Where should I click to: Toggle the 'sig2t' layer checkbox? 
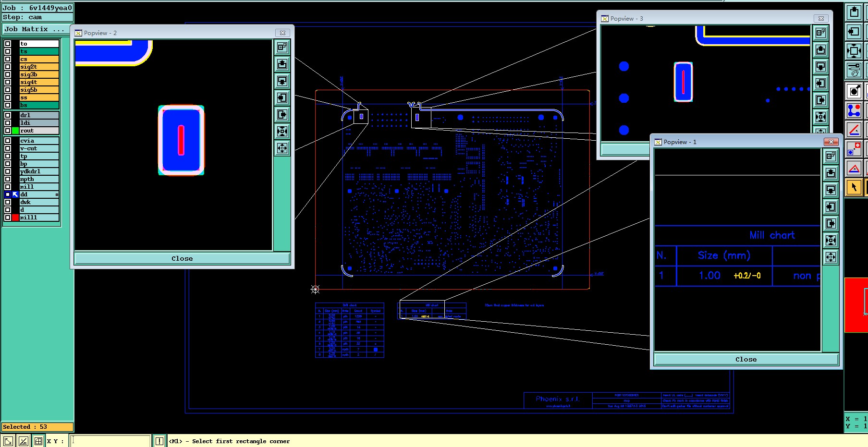(8, 67)
